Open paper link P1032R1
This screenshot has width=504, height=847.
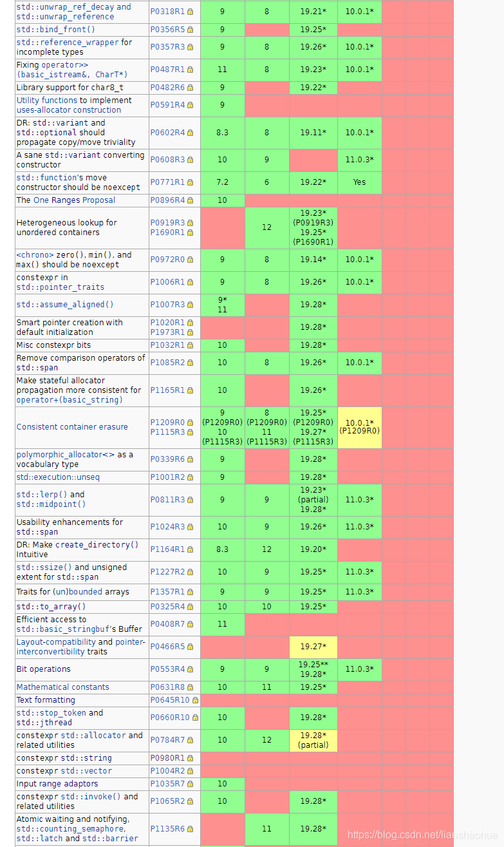pyautogui.click(x=167, y=345)
